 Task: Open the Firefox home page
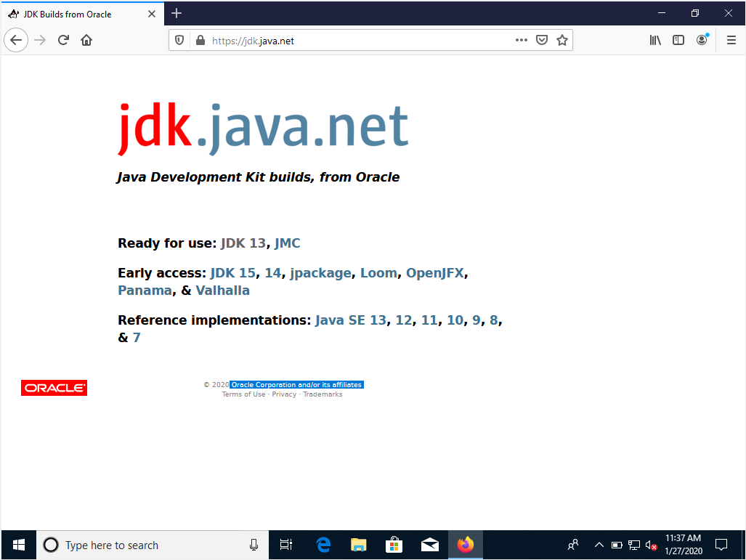(x=86, y=41)
